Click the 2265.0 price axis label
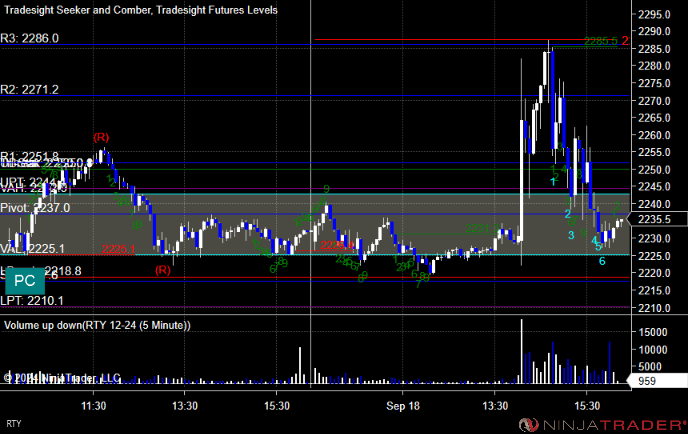This screenshot has width=688, height=434. click(x=654, y=118)
